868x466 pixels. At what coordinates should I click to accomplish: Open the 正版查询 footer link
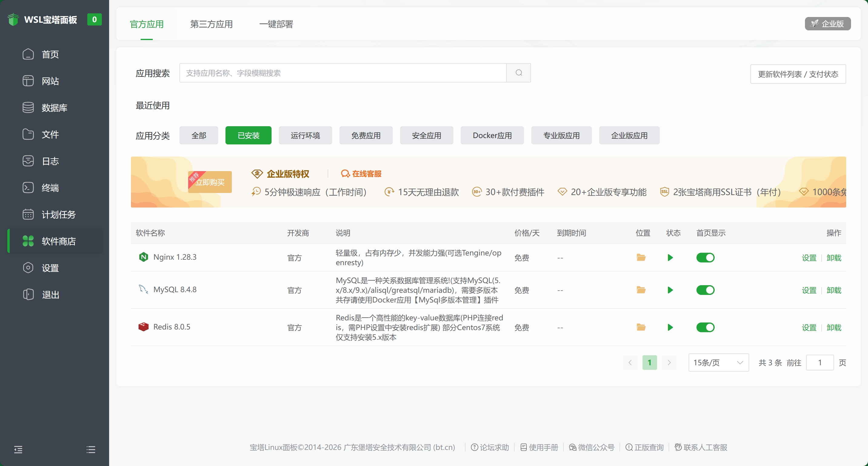point(645,447)
